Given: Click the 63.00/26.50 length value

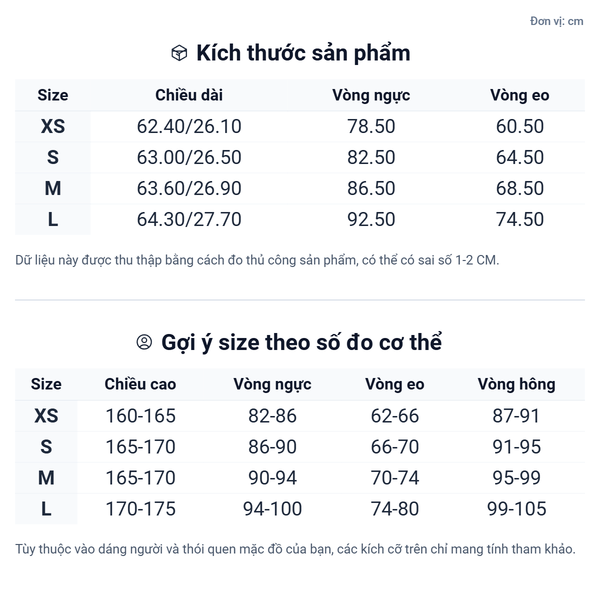Looking at the screenshot, I should pyautogui.click(x=189, y=158).
